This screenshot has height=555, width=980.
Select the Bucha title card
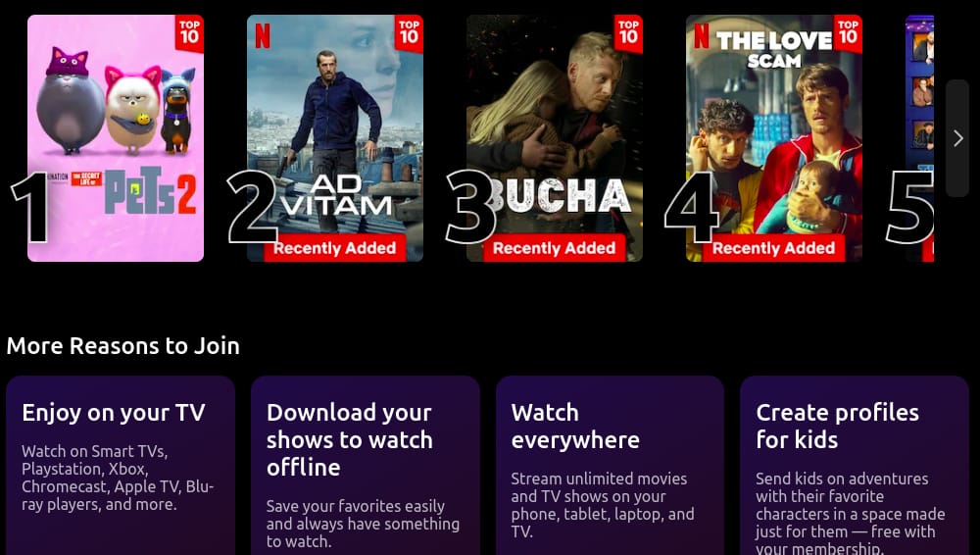click(x=555, y=137)
